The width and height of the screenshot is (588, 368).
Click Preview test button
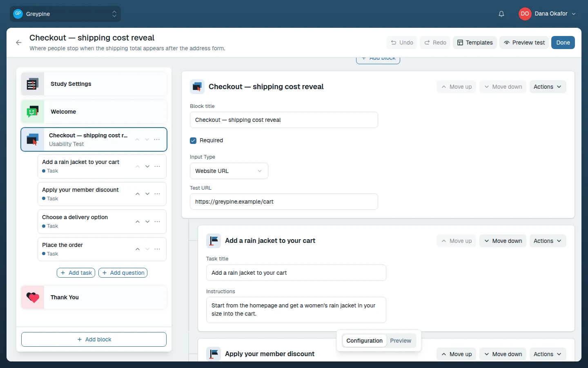tap(524, 43)
